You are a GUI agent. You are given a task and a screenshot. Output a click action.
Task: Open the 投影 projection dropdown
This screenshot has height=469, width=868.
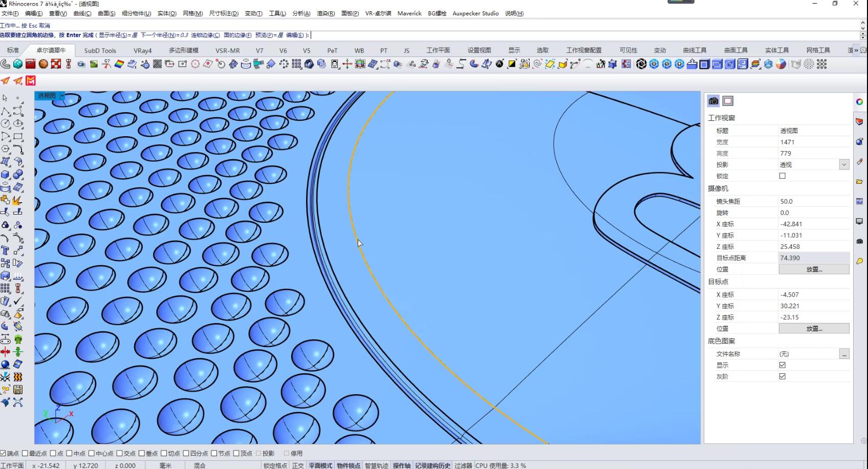[844, 164]
